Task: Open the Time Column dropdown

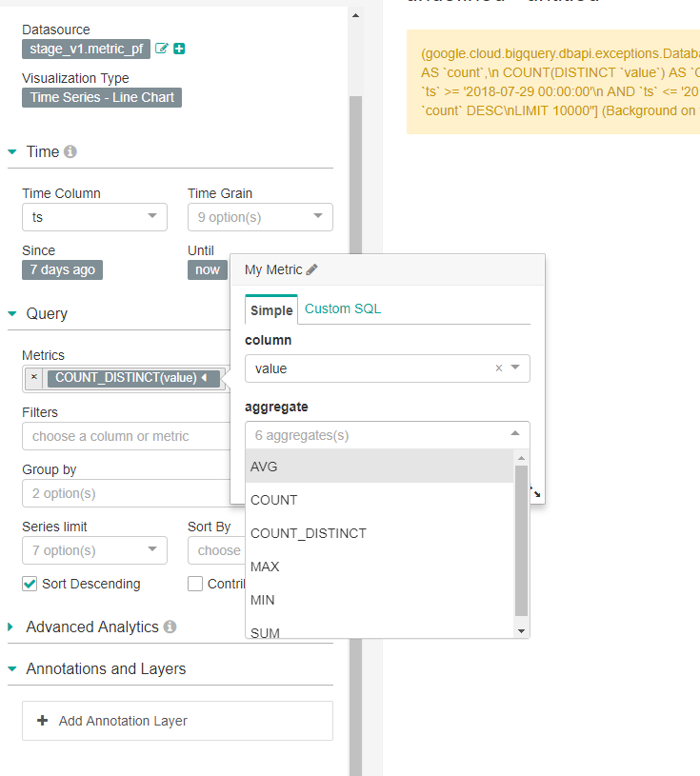Action: [x=94, y=217]
